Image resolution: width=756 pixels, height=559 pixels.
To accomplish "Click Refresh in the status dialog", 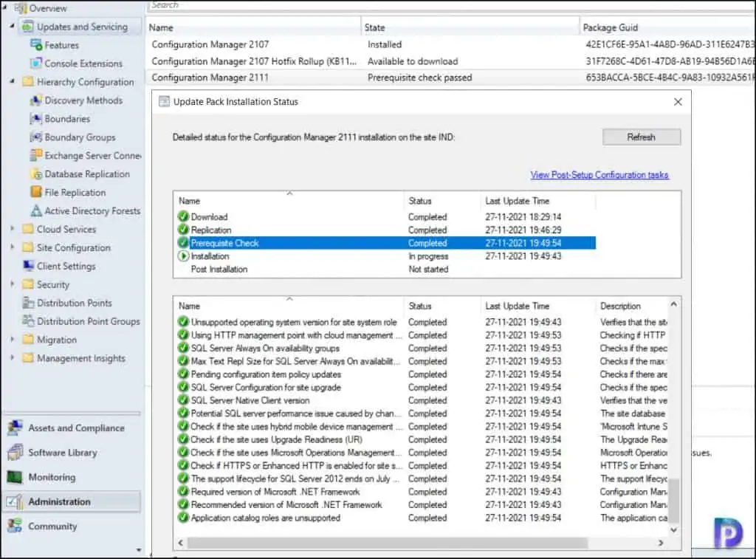I will 642,137.
